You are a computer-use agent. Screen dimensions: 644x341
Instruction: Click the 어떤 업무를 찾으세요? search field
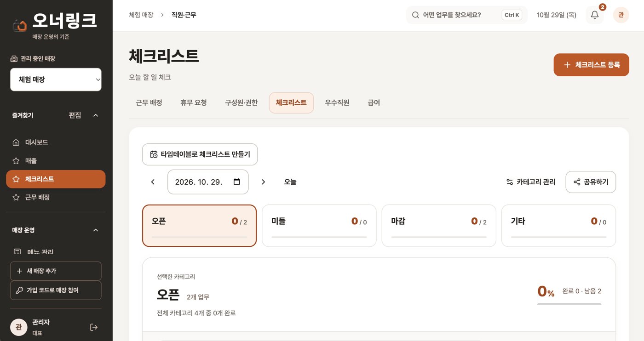tap(467, 15)
